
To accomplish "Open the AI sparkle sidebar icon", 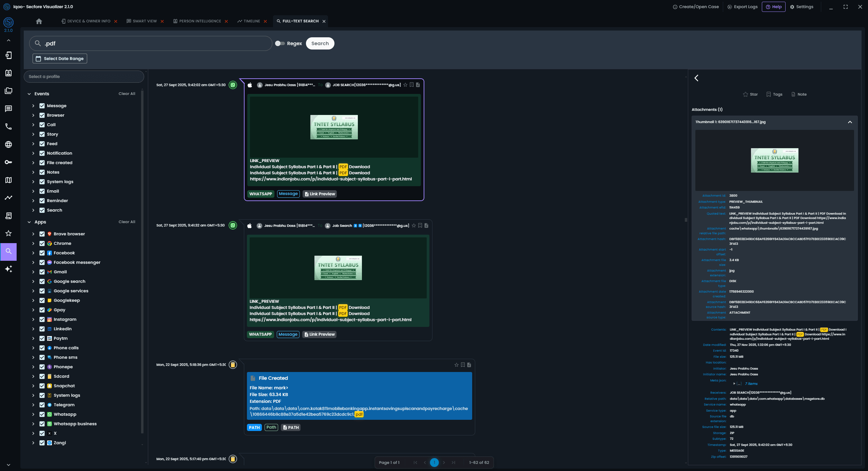I will [8, 269].
